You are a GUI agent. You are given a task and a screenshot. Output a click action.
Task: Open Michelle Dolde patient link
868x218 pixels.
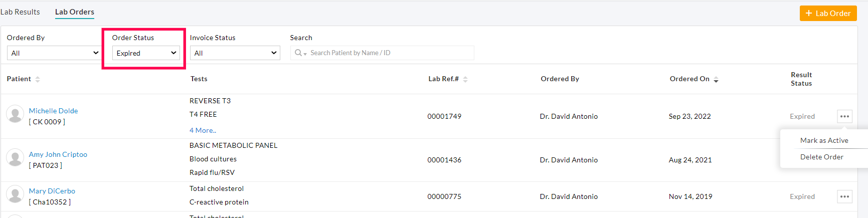click(53, 111)
